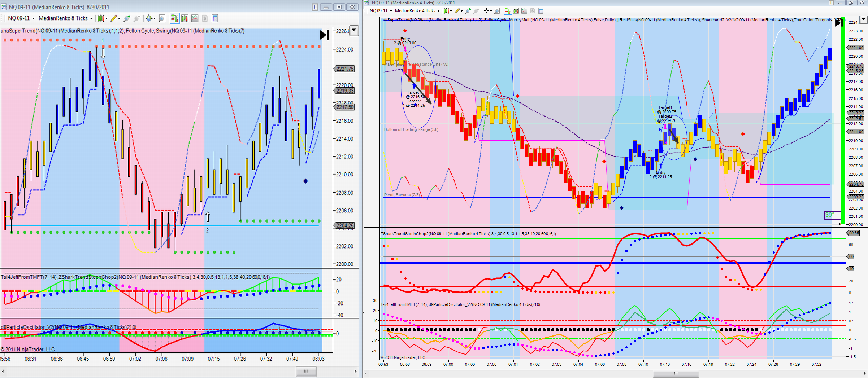Screen dimensions: 868x378
Task: Click the 2211.00 price marker in 4 Ticks chart
Action: coord(856,132)
